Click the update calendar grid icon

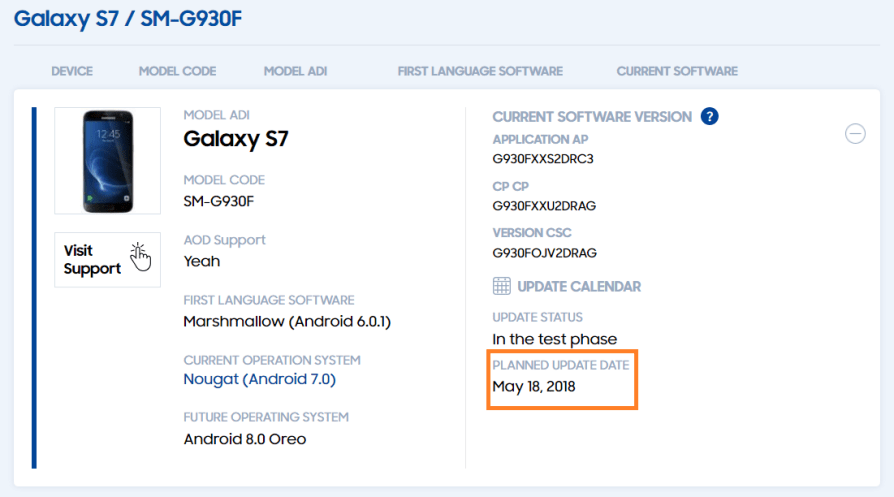coord(501,286)
